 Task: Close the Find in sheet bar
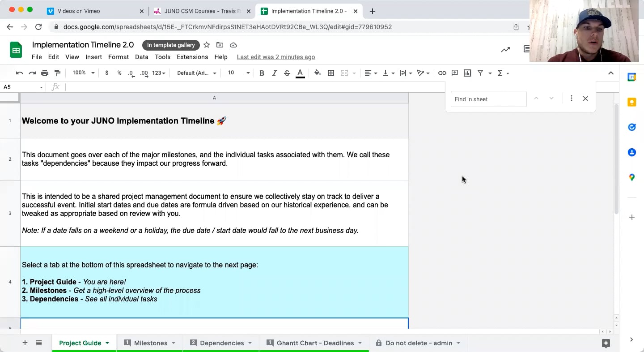pyautogui.click(x=585, y=99)
